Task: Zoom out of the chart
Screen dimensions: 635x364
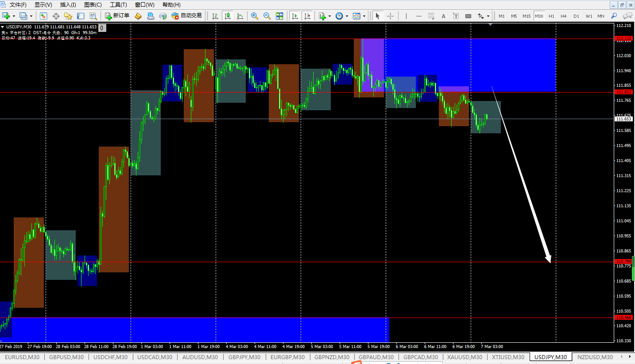Action: click(x=267, y=16)
